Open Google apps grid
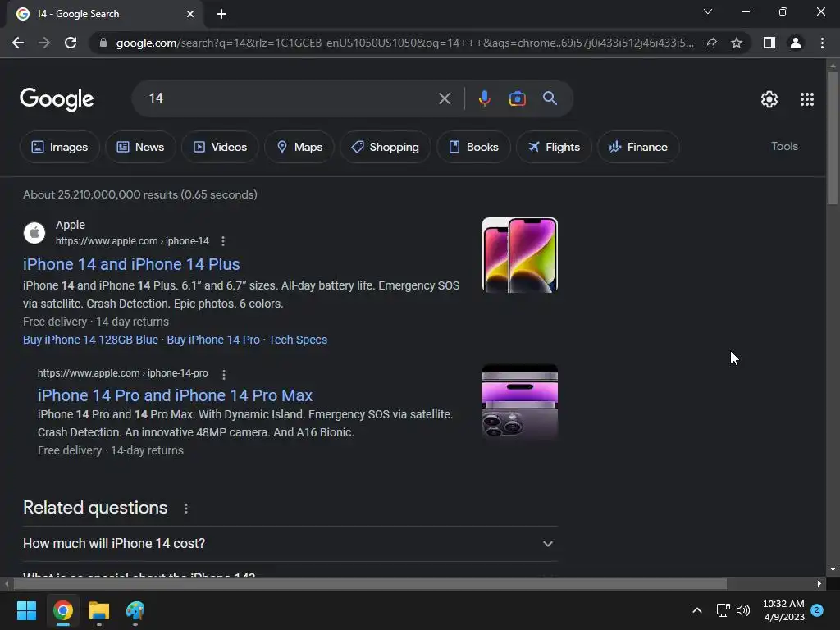Viewport: 840px width, 630px height. pyautogui.click(x=807, y=99)
